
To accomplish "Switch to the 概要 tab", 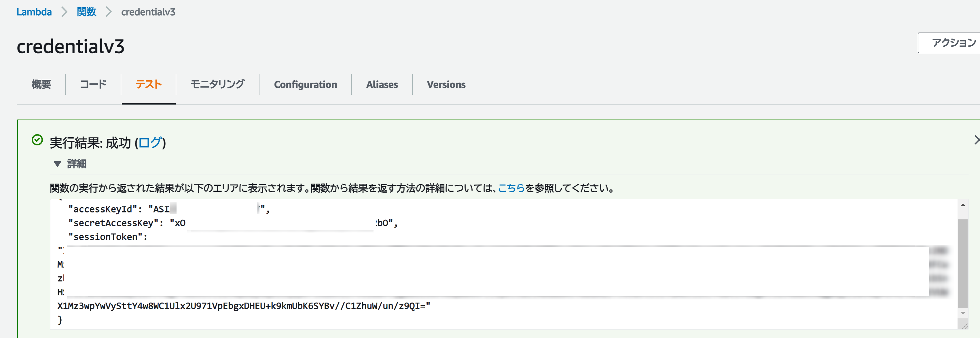I will [x=41, y=84].
